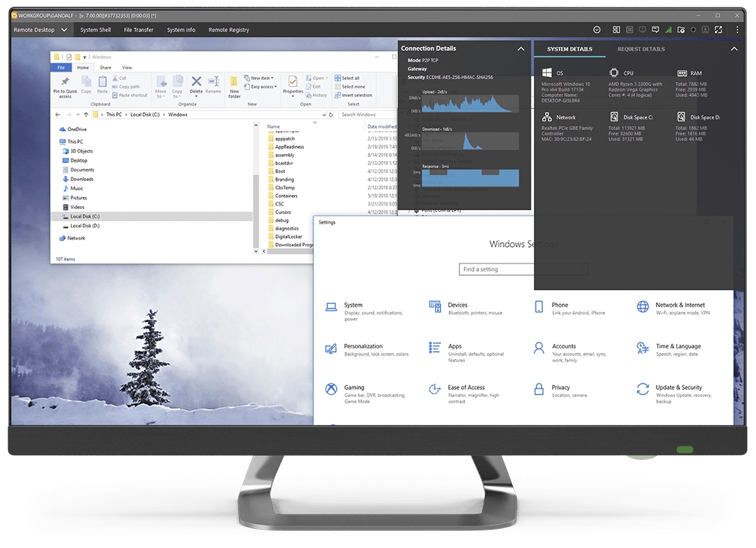This screenshot has width=756, height=548.
Task: Switch to Explorer's Share ribbon tab
Action: click(105, 68)
